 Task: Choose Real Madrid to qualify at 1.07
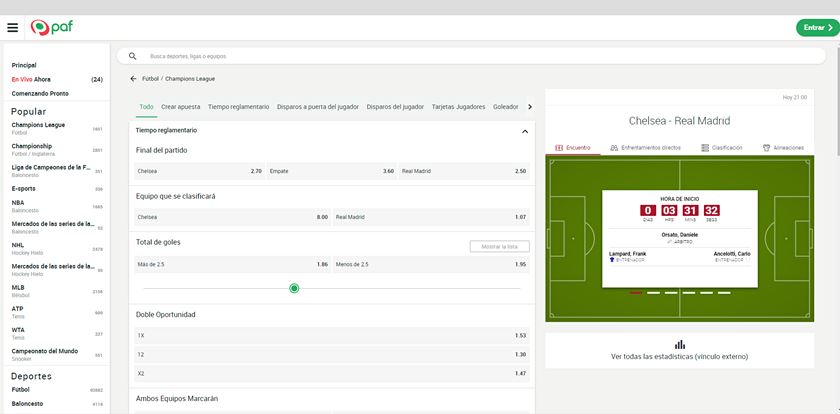[431, 217]
